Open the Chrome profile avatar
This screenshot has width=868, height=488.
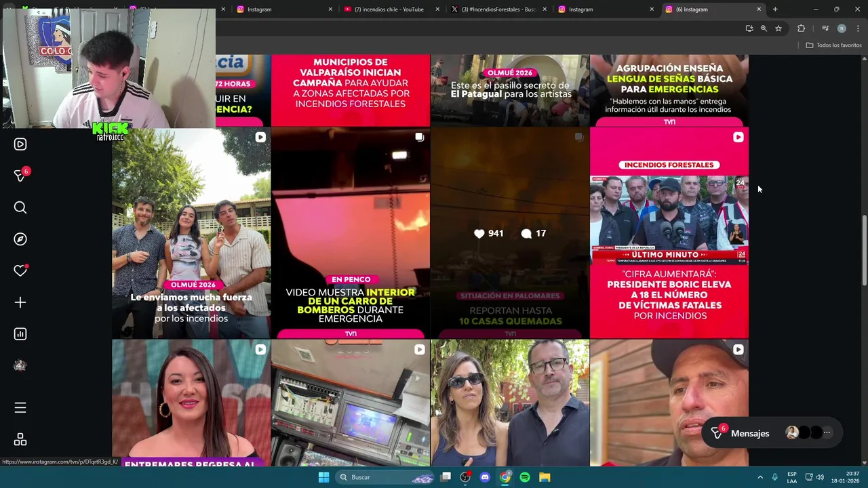[x=842, y=28]
